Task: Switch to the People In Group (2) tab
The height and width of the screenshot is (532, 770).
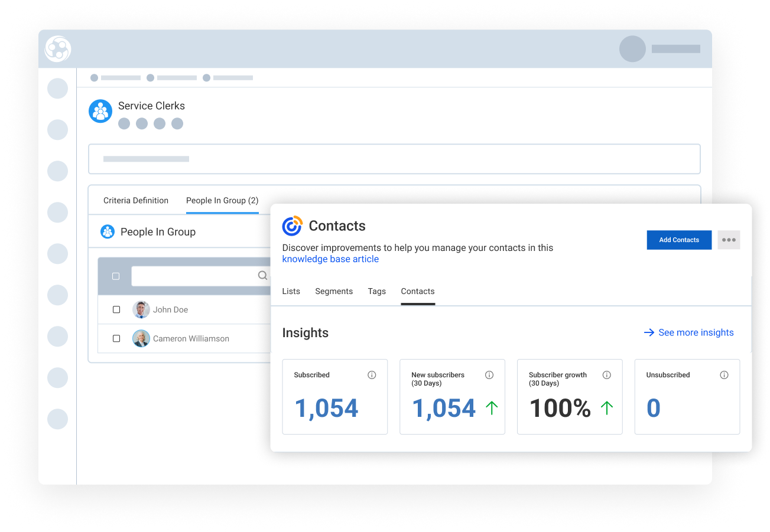Action: coord(222,201)
